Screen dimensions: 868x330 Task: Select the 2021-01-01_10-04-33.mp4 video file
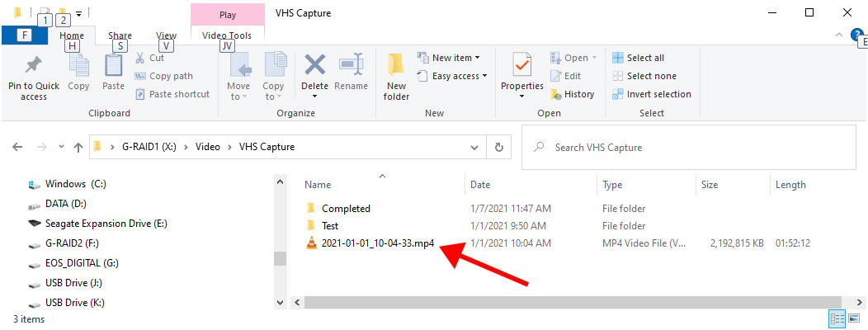377,243
